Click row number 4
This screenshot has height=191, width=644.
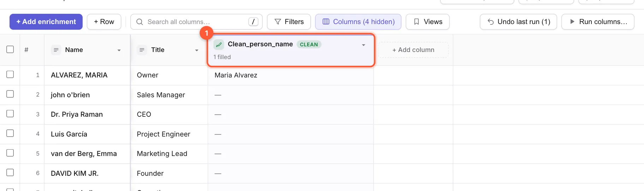[x=38, y=134]
